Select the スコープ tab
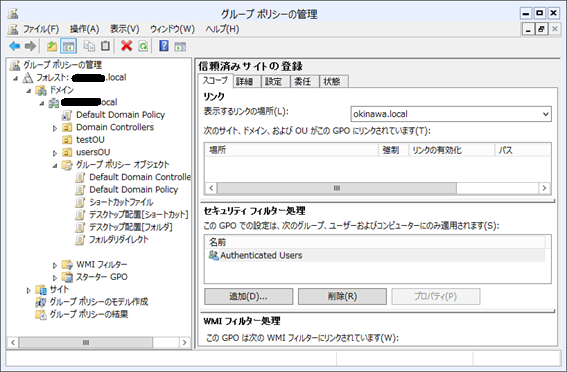Image resolution: width=567 pixels, height=372 pixels. tap(215, 80)
